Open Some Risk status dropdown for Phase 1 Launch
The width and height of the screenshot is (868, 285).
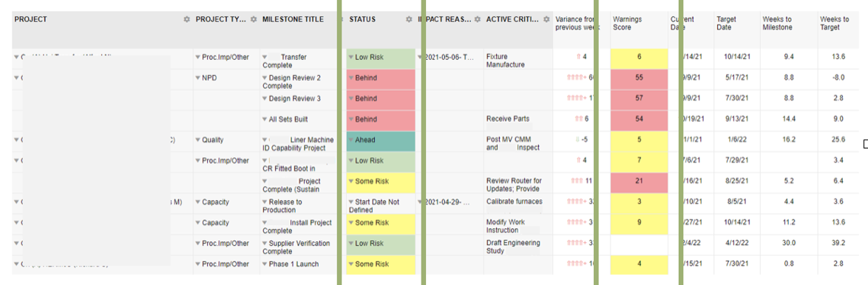tap(351, 264)
